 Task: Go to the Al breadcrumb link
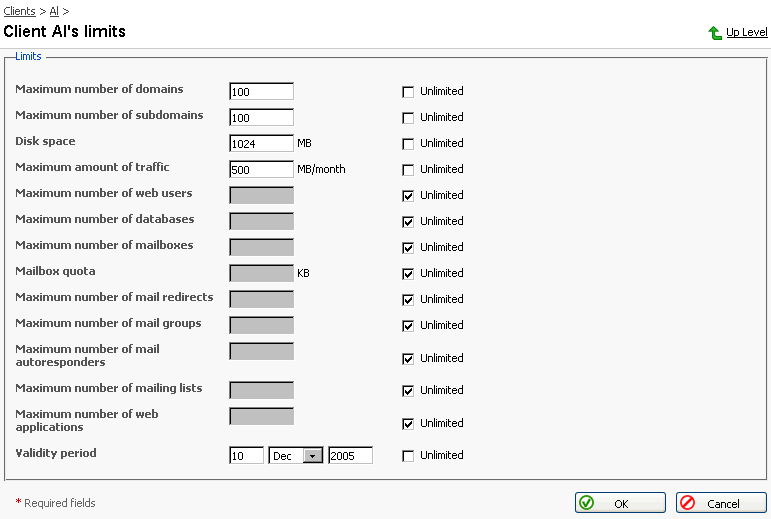click(55, 10)
